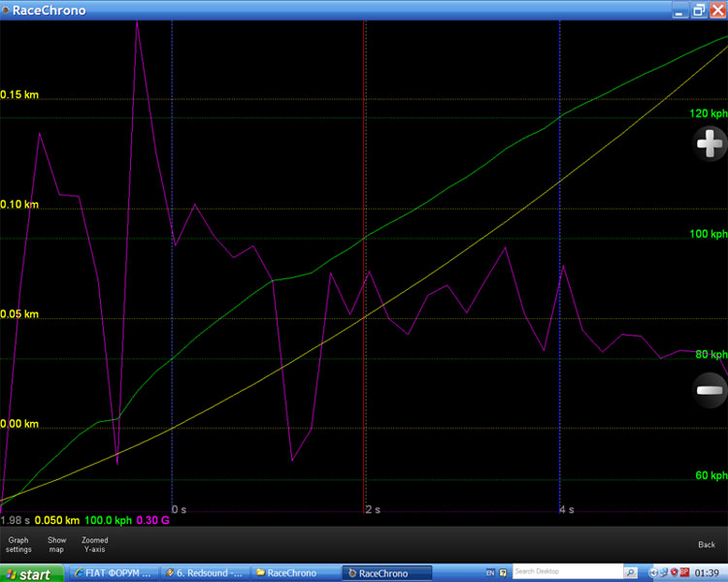Zoom in with the plus button
This screenshot has height=582, width=728.
710,145
